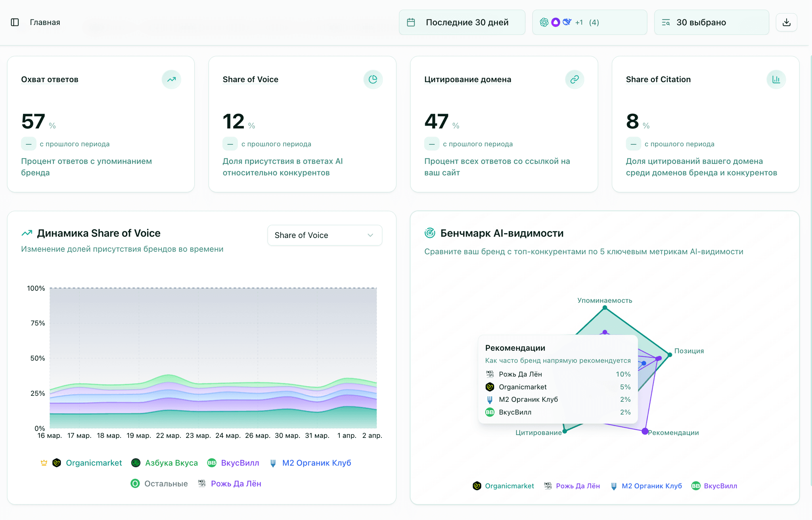Click the Рекомендации purple point on radar chart
Image resolution: width=812 pixels, height=520 pixels.
coord(645,431)
